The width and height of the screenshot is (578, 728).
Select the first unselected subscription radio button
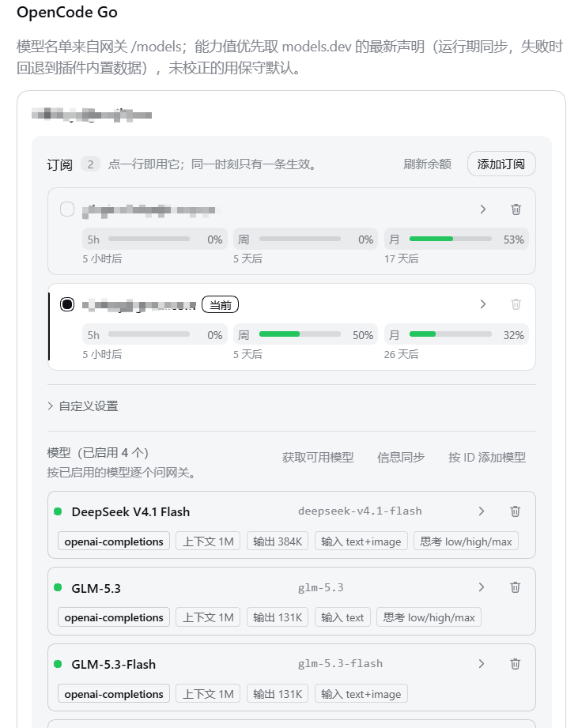67,209
